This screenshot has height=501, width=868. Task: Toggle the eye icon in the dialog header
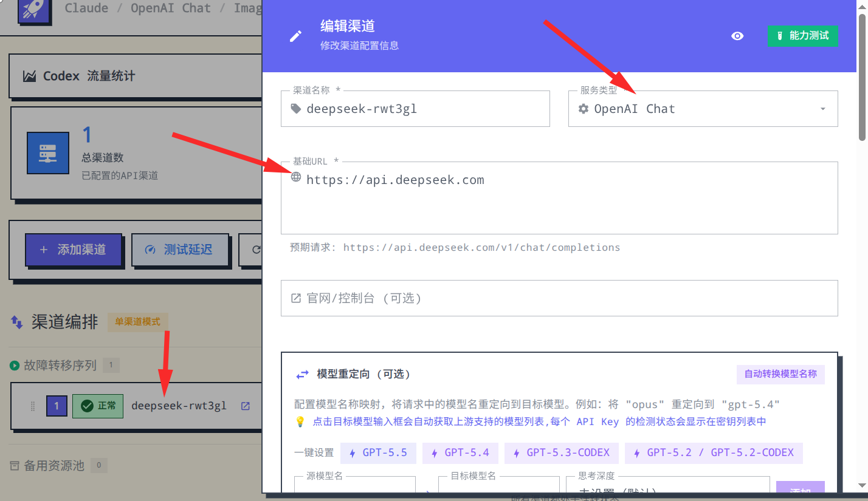[737, 36]
